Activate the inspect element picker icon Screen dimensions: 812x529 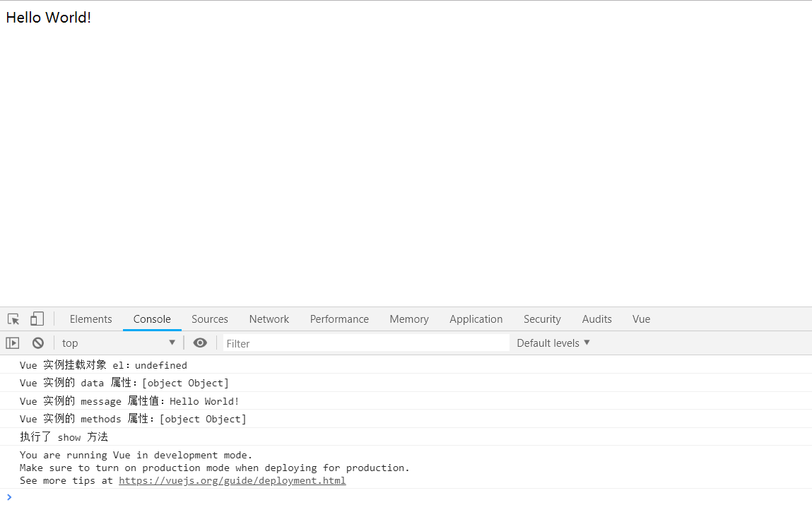[x=14, y=319]
